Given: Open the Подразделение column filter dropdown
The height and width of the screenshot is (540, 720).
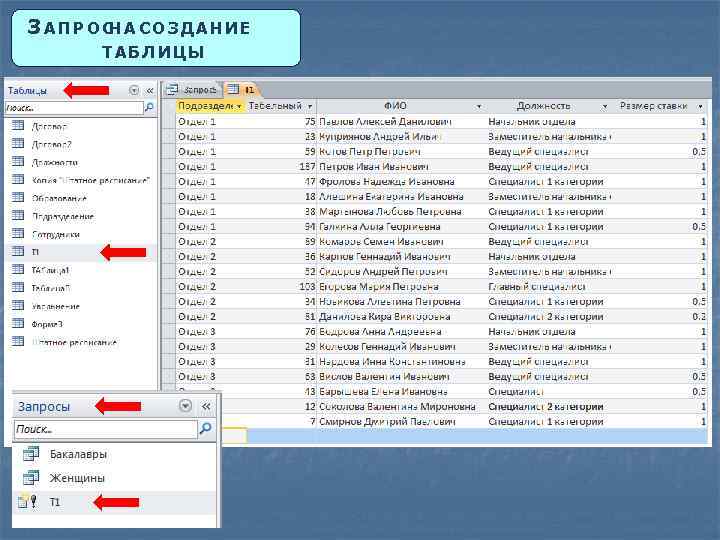Looking at the screenshot, I should click(x=239, y=107).
